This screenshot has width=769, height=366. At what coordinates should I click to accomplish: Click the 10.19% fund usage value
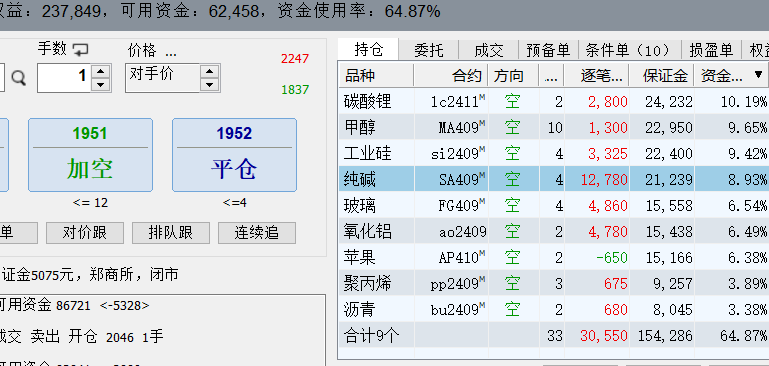[x=744, y=102]
